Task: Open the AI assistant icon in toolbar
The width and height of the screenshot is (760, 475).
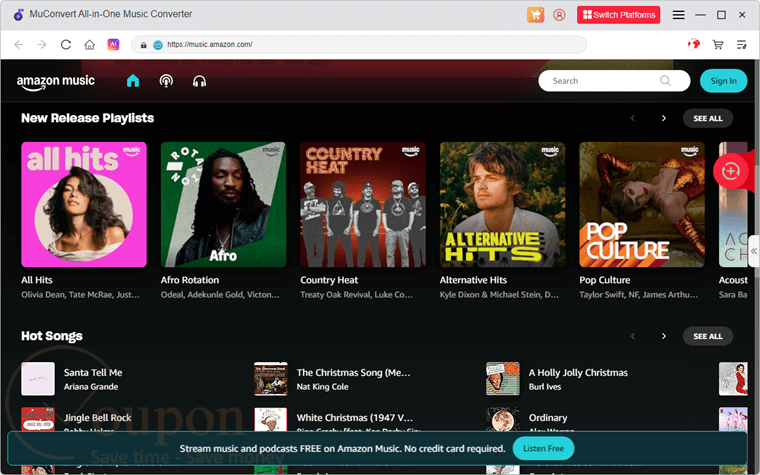Action: pos(113,45)
